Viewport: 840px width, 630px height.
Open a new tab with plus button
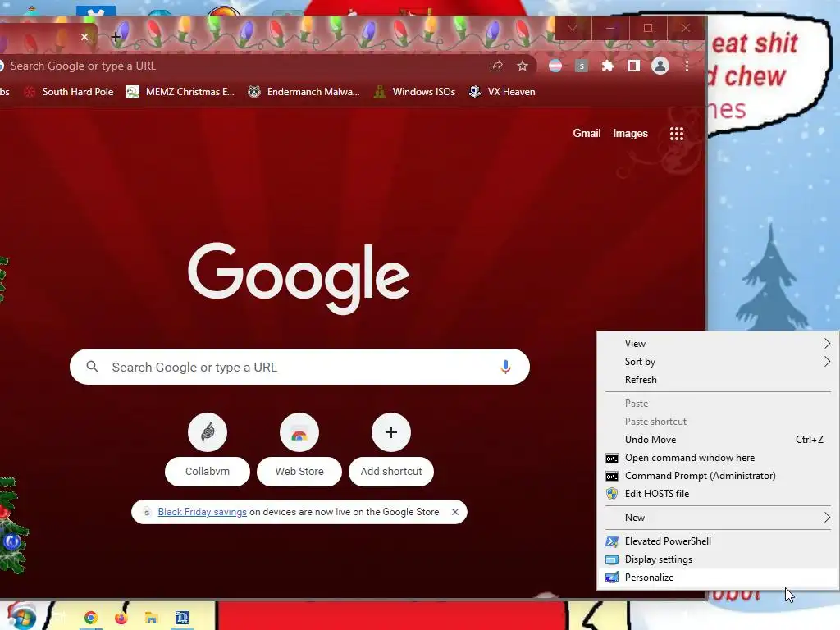point(116,37)
